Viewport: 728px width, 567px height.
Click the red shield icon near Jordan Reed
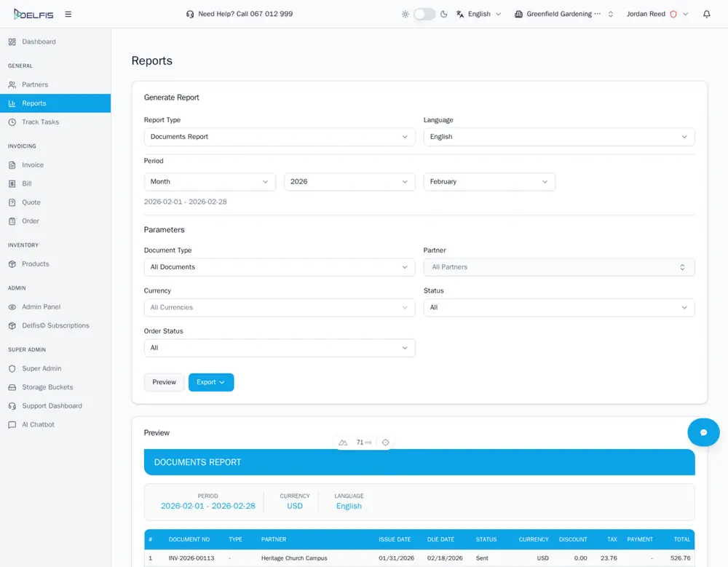[673, 14]
